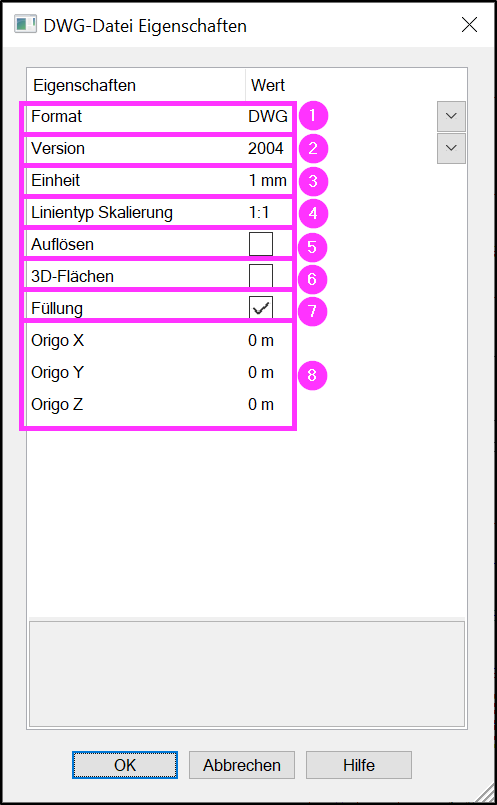Confirm with the OK button
The image size is (497, 805).
tap(125, 765)
